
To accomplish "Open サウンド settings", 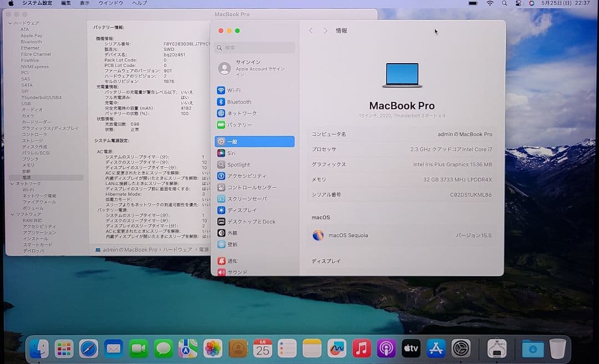I will tap(255, 272).
